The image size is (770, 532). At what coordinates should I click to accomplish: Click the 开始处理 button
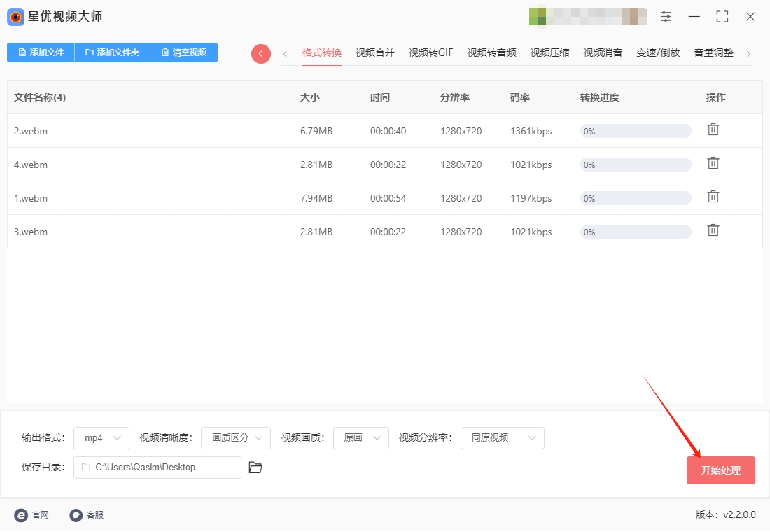[x=720, y=470]
